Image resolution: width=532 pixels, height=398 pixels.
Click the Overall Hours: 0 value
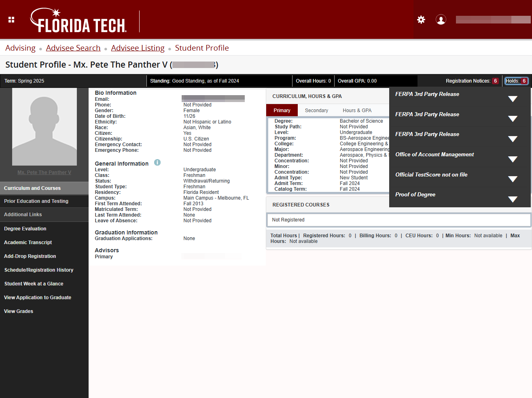(314, 81)
